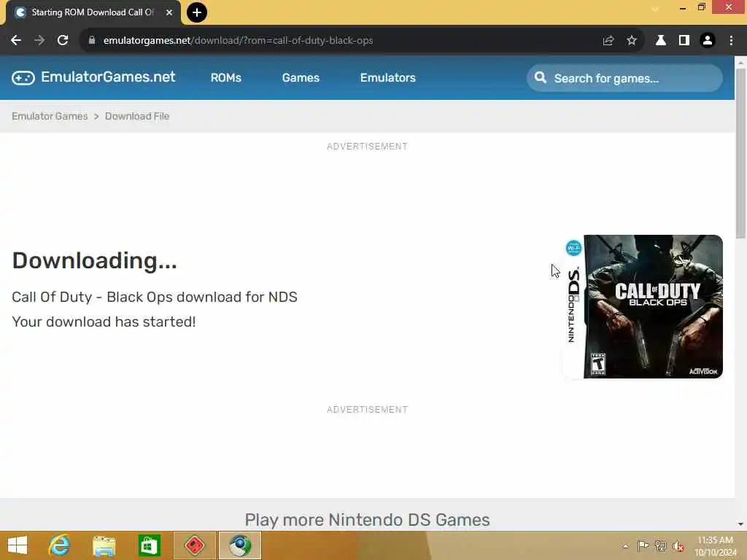
Task: Open muted volume tray icon
Action: coord(678,545)
